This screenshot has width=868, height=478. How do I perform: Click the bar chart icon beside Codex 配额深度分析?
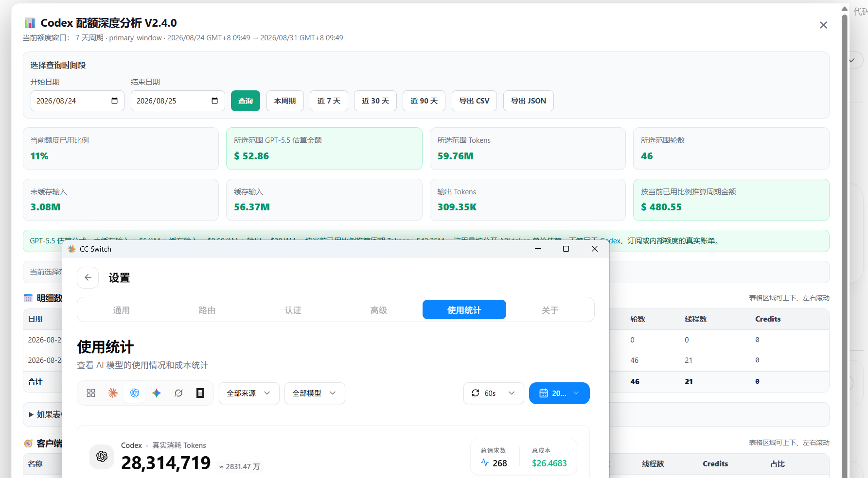click(x=30, y=23)
